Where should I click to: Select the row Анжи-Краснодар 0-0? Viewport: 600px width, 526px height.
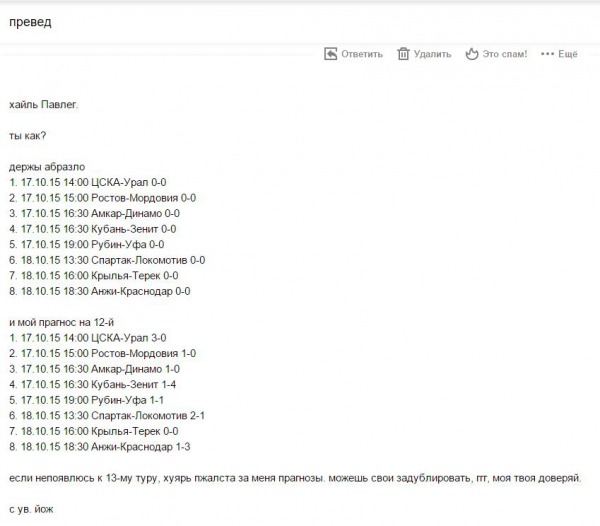(99, 291)
